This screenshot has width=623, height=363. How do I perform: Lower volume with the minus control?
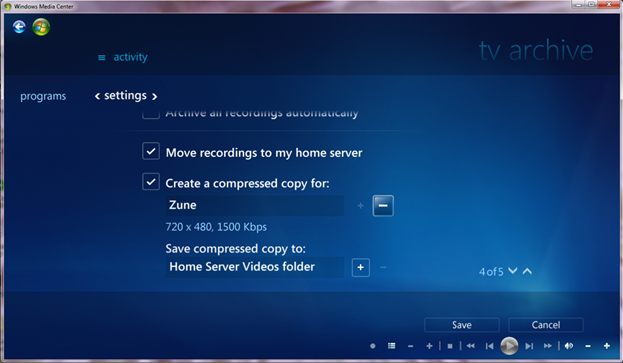tap(588, 346)
